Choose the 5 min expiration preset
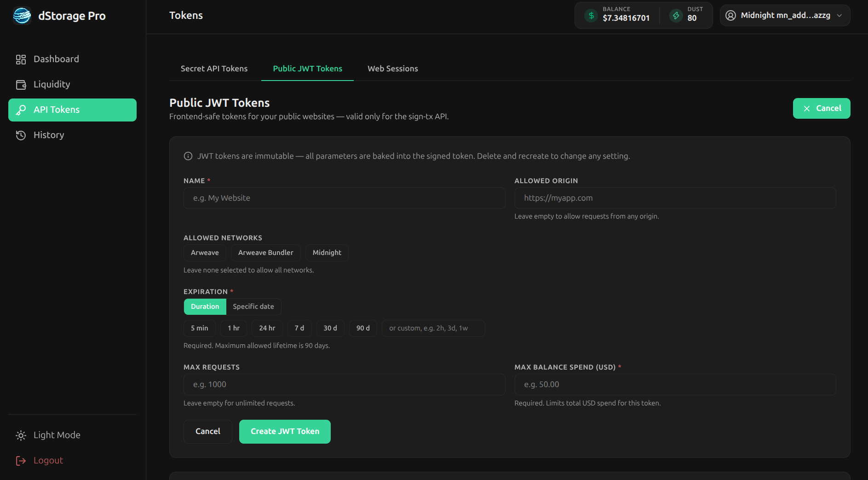This screenshot has width=868, height=480. [200, 328]
